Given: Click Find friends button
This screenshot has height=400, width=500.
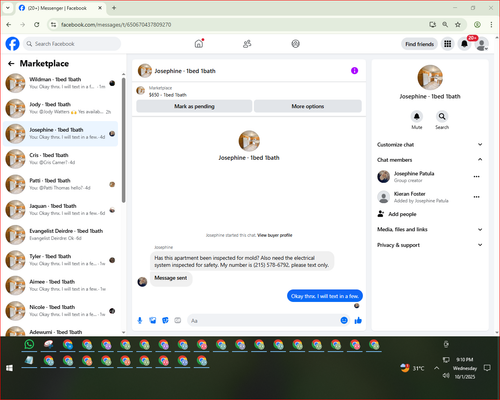Looking at the screenshot, I should (x=419, y=44).
